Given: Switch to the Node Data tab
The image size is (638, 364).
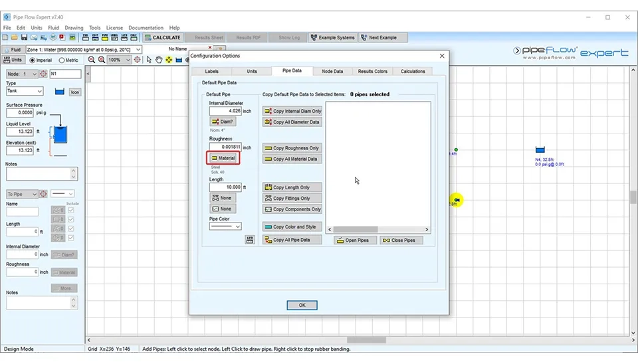Looking at the screenshot, I should pos(332,71).
